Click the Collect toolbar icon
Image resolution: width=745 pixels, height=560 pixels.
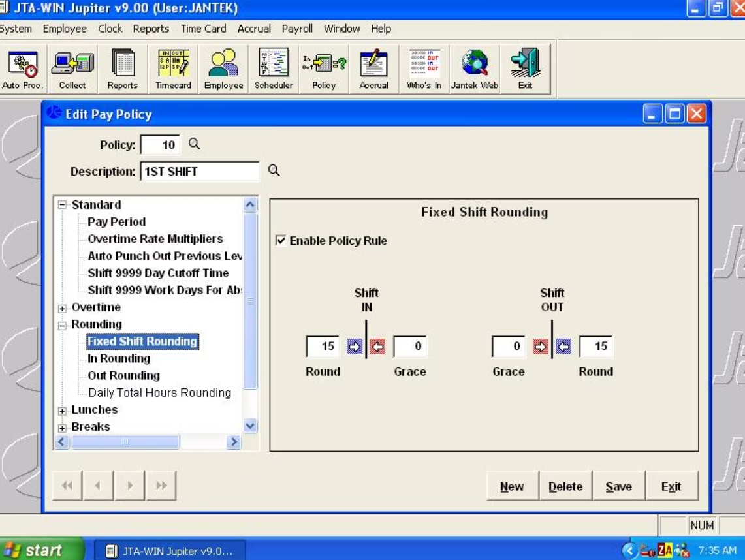(72, 69)
